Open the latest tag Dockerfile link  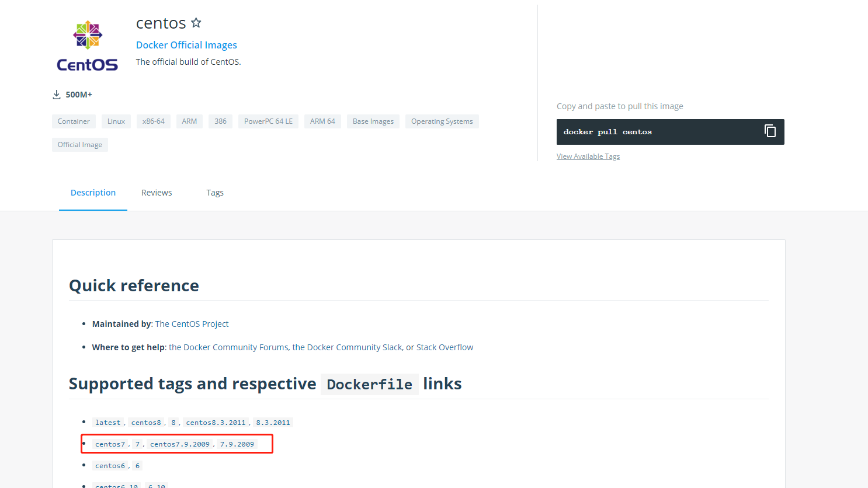107,423
